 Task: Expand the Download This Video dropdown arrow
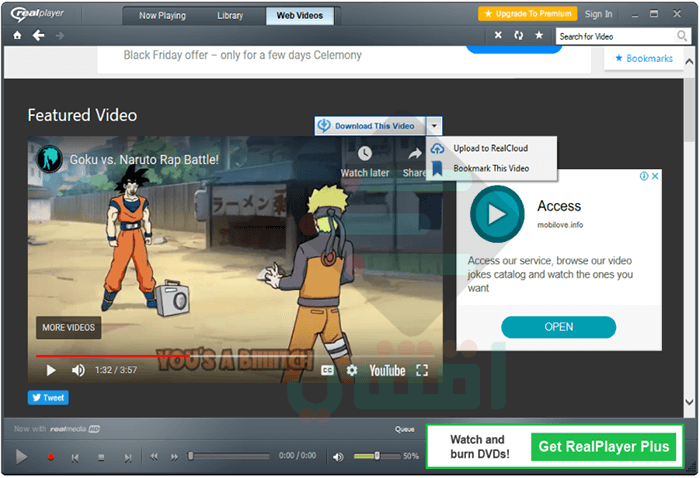434,126
